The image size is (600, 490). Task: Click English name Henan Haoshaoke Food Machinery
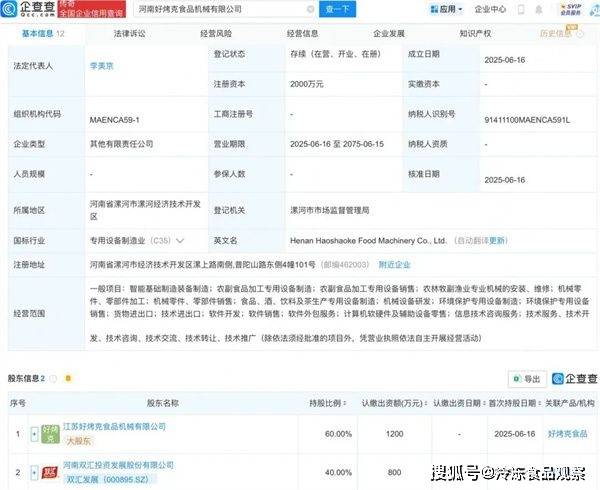368,241
